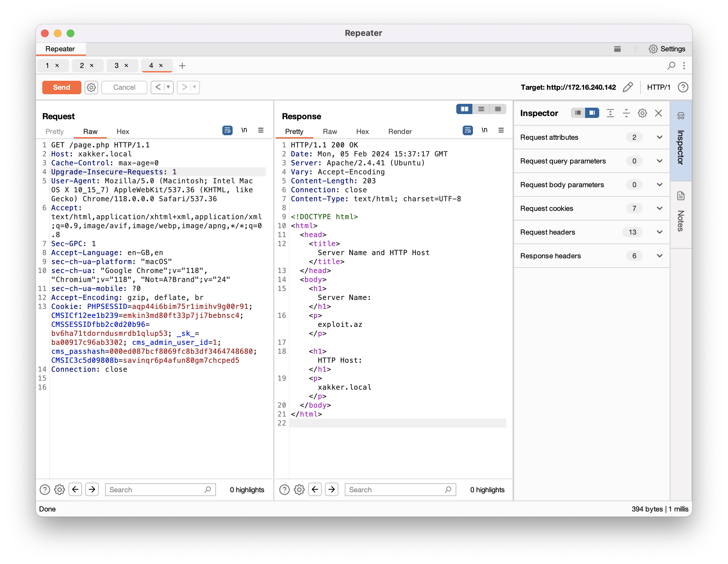Switch to Repeater tab 1
This screenshot has height=564, width=728.
click(x=47, y=66)
